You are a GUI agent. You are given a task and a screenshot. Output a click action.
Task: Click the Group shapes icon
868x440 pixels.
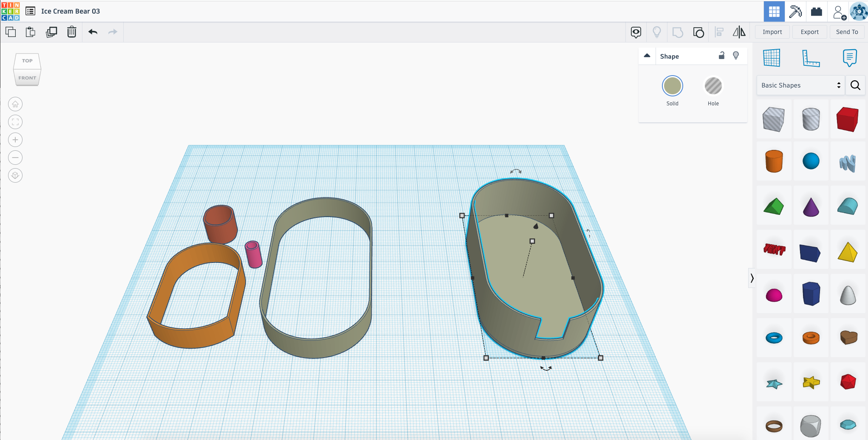point(678,32)
